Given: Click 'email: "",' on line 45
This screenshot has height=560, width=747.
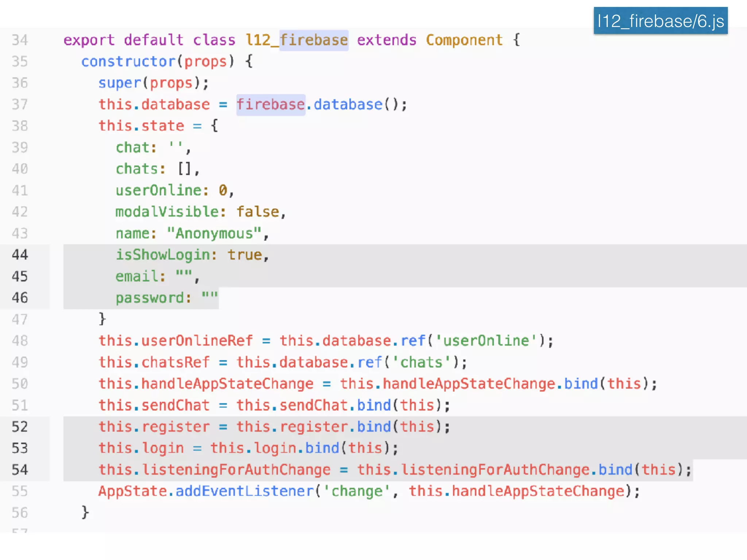Looking at the screenshot, I should pyautogui.click(x=158, y=276).
